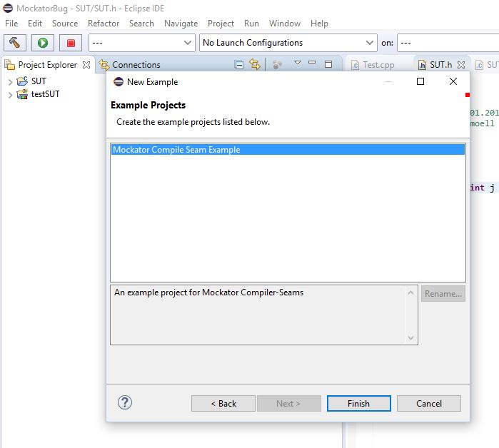499x448 pixels.
Task: Click the Eclipse icon in the dialog title
Action: [119, 82]
